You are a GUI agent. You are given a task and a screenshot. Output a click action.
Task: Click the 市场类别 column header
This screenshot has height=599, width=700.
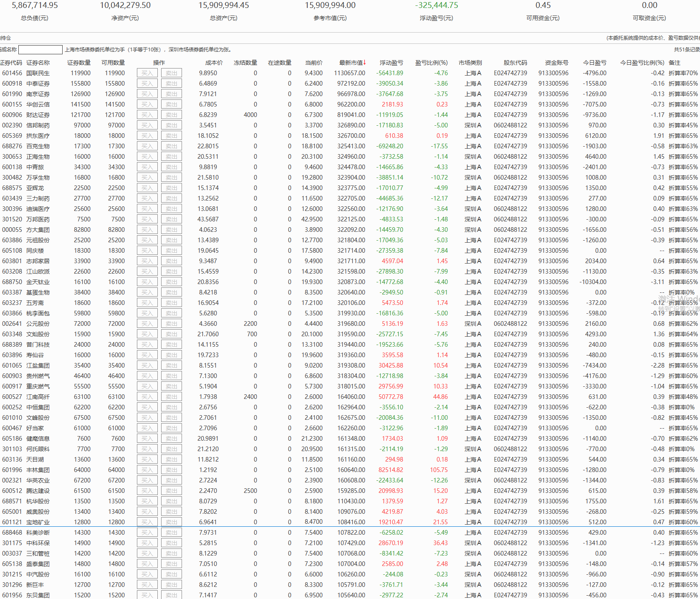(x=470, y=63)
